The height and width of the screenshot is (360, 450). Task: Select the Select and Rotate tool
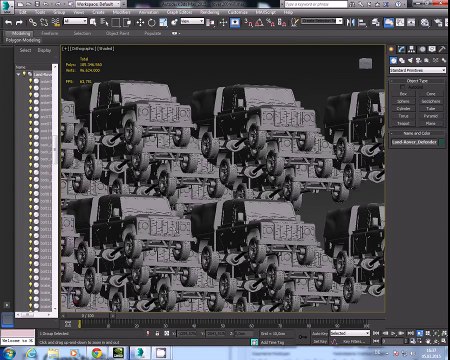tap(152, 22)
